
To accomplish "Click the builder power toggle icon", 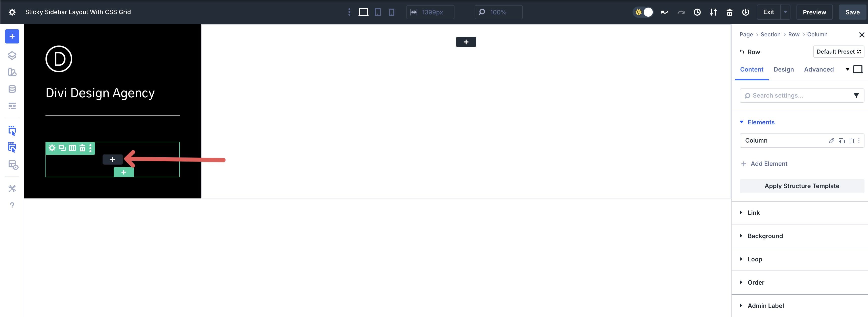I will pos(746,12).
